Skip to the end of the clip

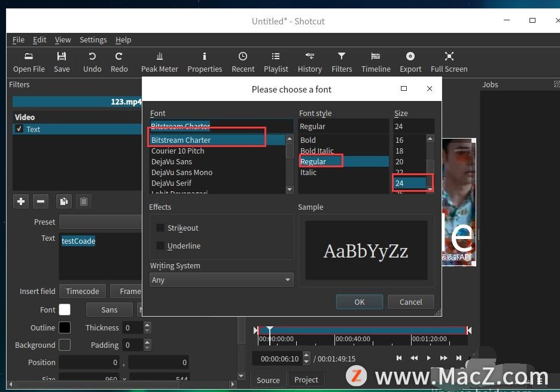pos(458,358)
